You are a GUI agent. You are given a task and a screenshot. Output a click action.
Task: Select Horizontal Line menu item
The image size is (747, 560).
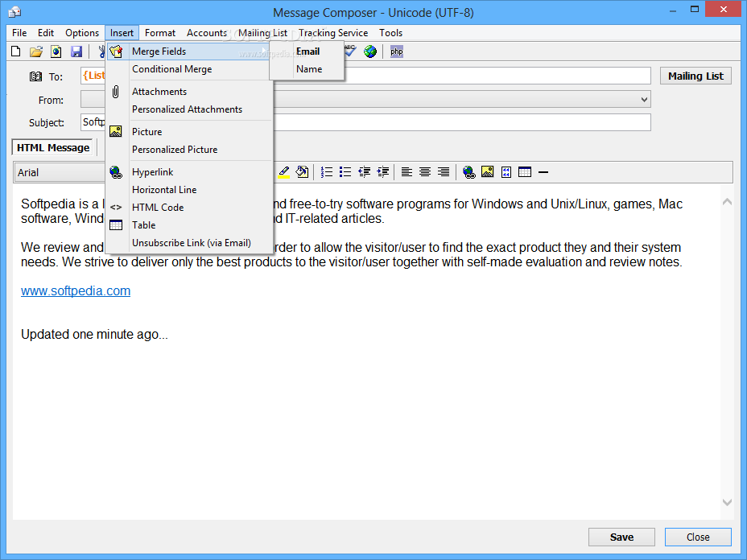click(188, 190)
